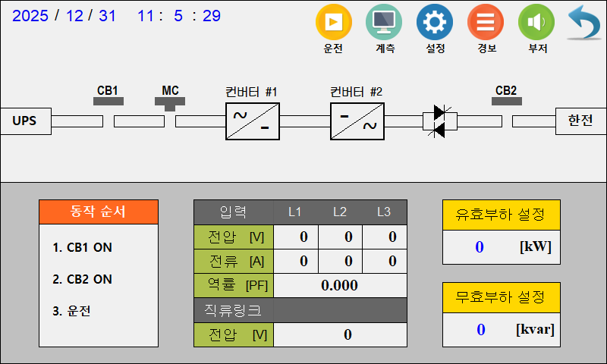Toggle the CB1 breaker indicator
607x364 pixels.
109,100
